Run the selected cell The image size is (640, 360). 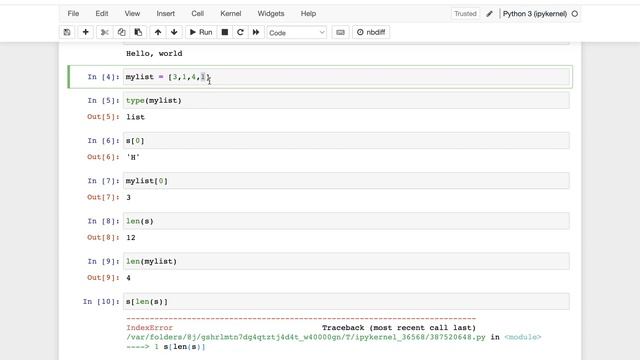pyautogui.click(x=201, y=32)
